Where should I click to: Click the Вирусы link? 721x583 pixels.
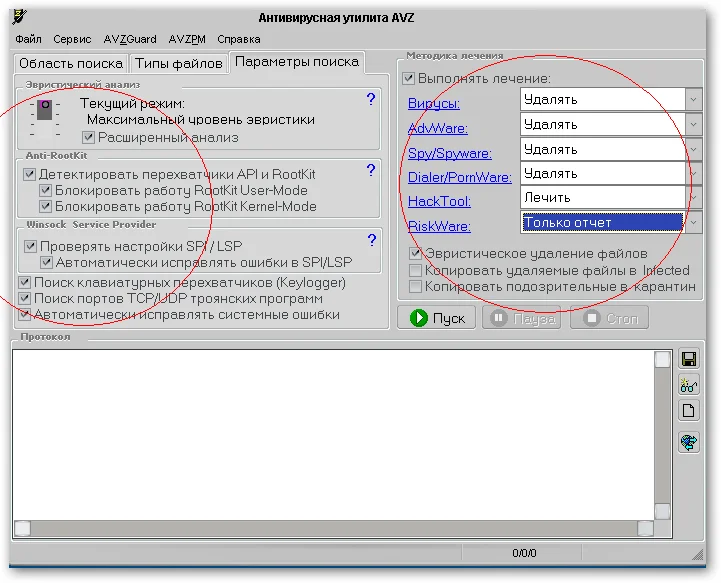coord(434,103)
